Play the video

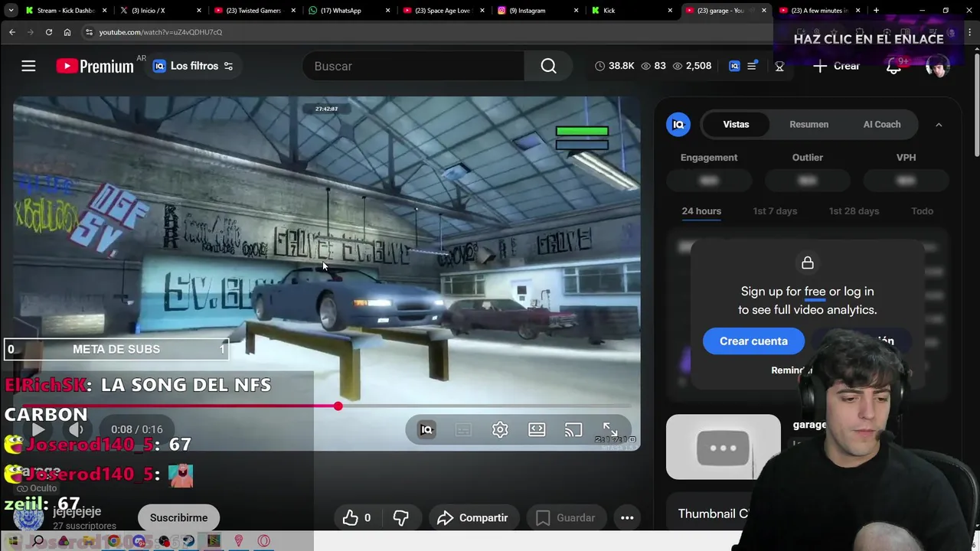[38, 429]
